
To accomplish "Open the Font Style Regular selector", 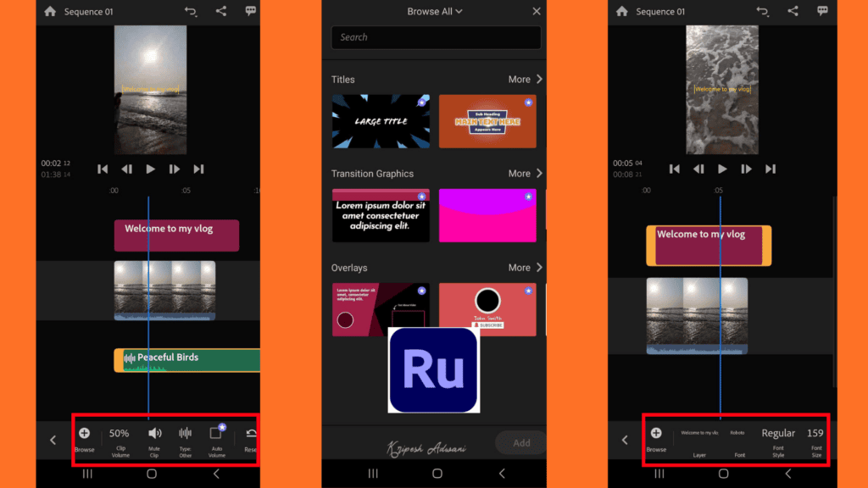I will (778, 432).
